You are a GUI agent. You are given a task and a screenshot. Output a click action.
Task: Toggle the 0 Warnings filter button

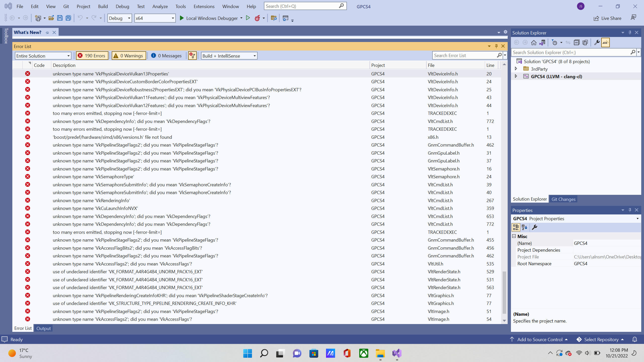tap(129, 56)
